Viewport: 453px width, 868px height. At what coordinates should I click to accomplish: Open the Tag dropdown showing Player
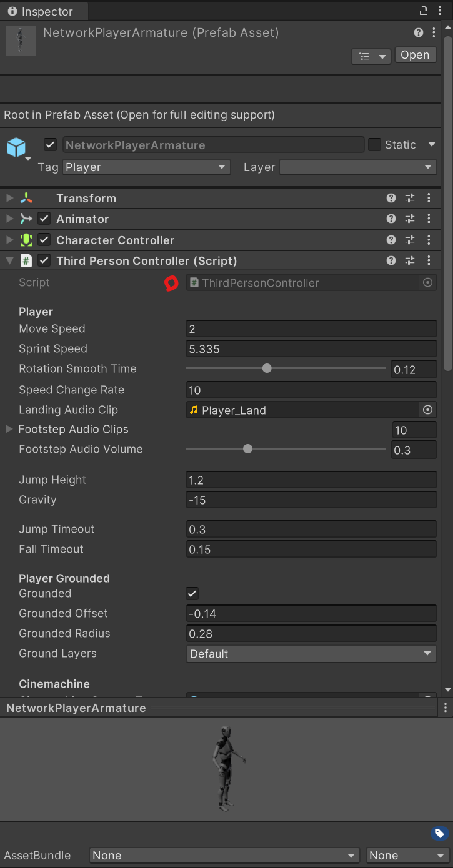pos(146,167)
